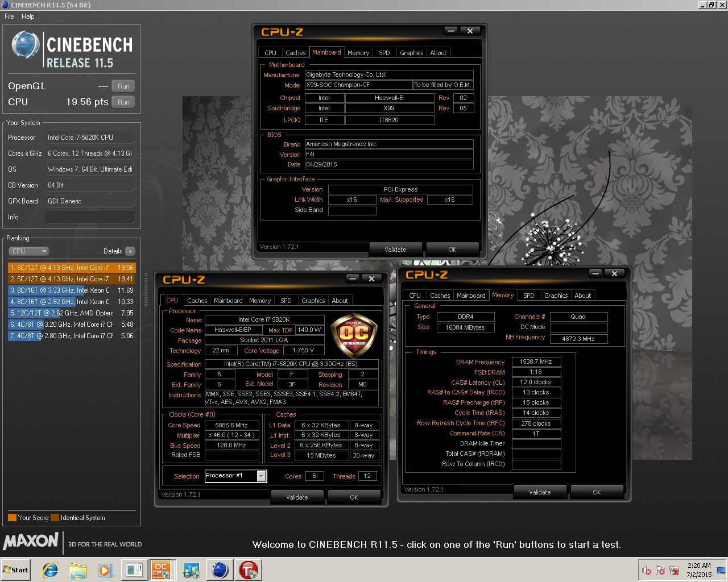Switch to Caches tab in Mainboard window

(296, 53)
